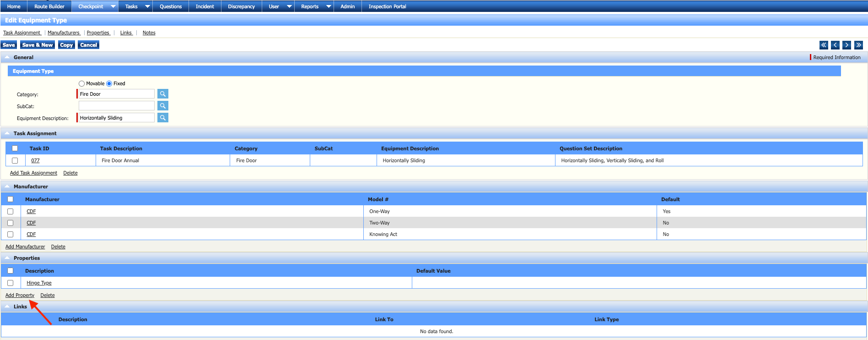Collapse the Manufacturer section

7,186
